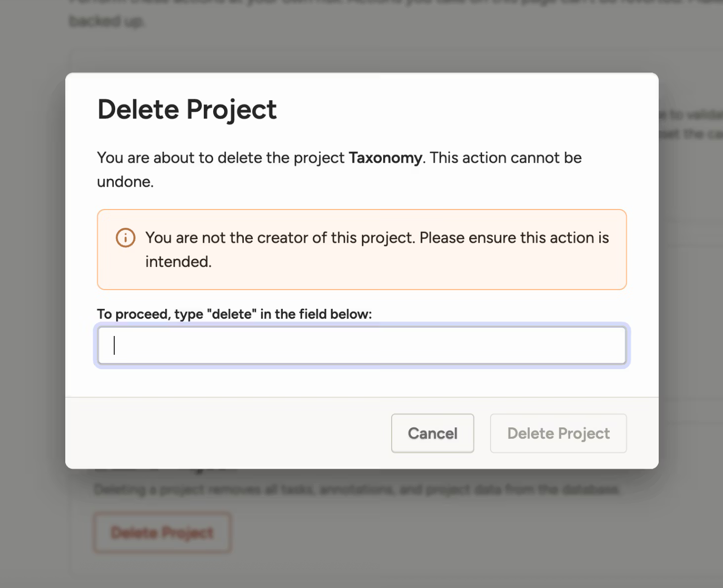Click the 'not the creator' warning text
723x588 pixels.
click(x=376, y=237)
